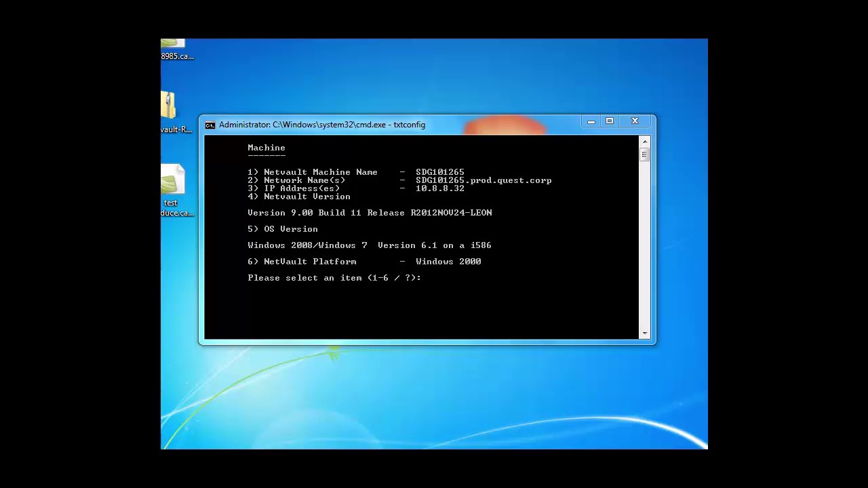
Task: Select the 'test' file icon on the desktop
Action: coord(172,180)
